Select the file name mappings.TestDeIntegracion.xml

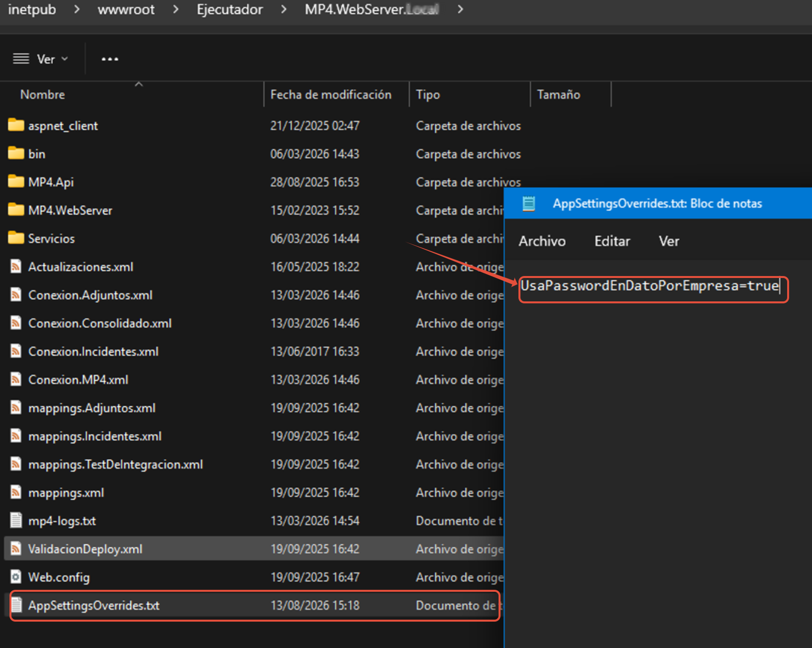(x=115, y=464)
